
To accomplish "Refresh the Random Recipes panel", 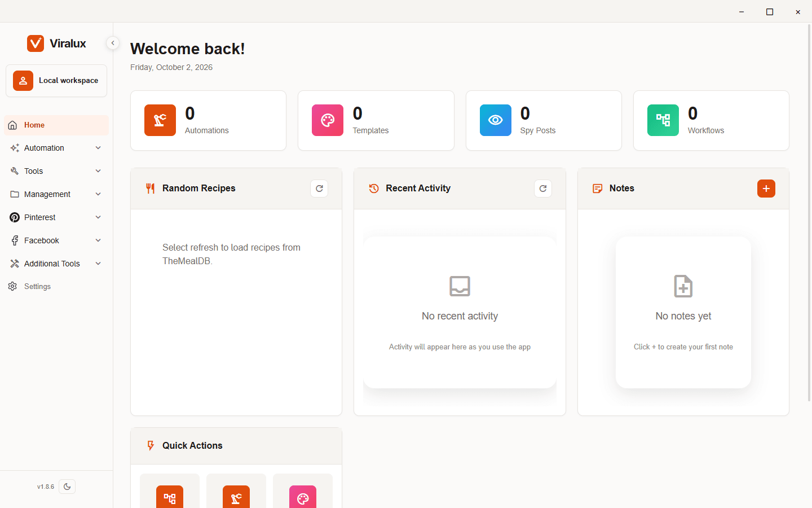I will [x=319, y=189].
